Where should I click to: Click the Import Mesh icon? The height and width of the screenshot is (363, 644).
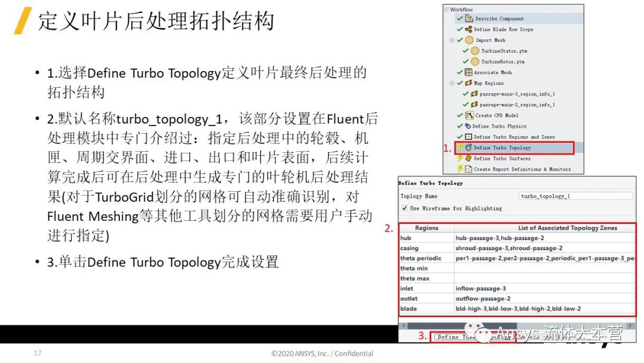coord(469,40)
